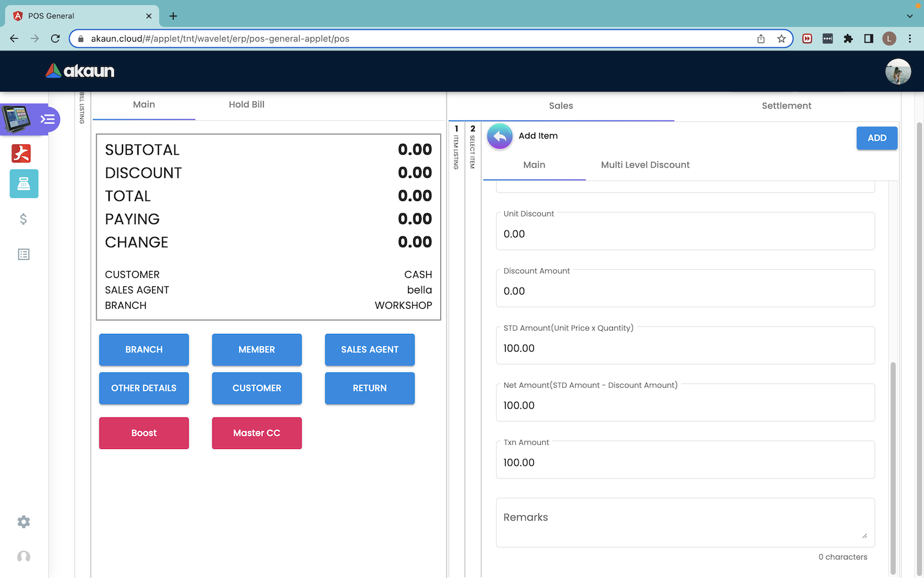Open the list report sidebar icon

click(24, 254)
